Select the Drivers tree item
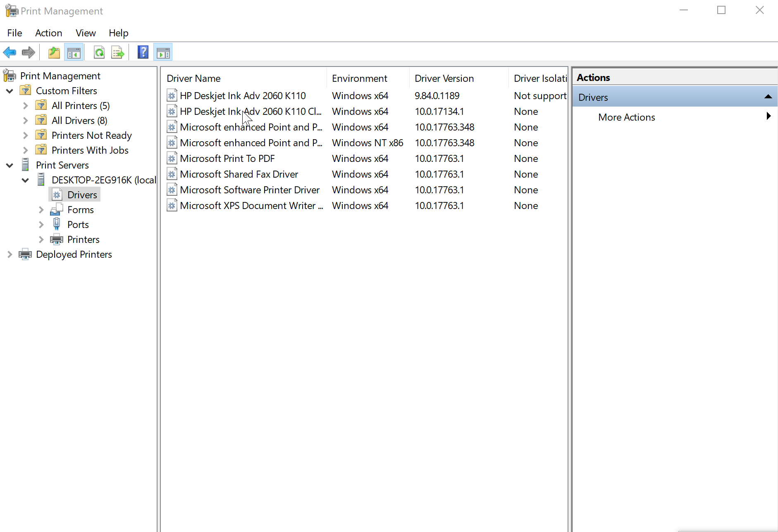The width and height of the screenshot is (778, 532). coord(75,195)
